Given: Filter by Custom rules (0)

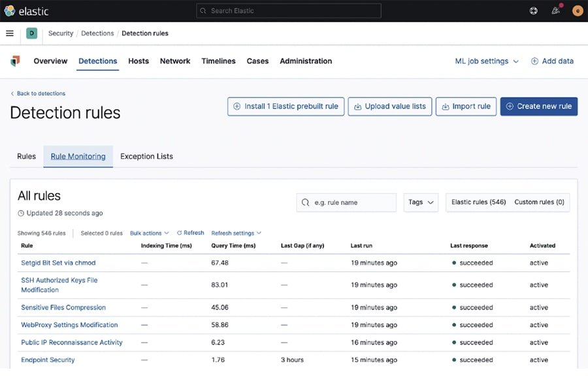Looking at the screenshot, I should (539, 203).
